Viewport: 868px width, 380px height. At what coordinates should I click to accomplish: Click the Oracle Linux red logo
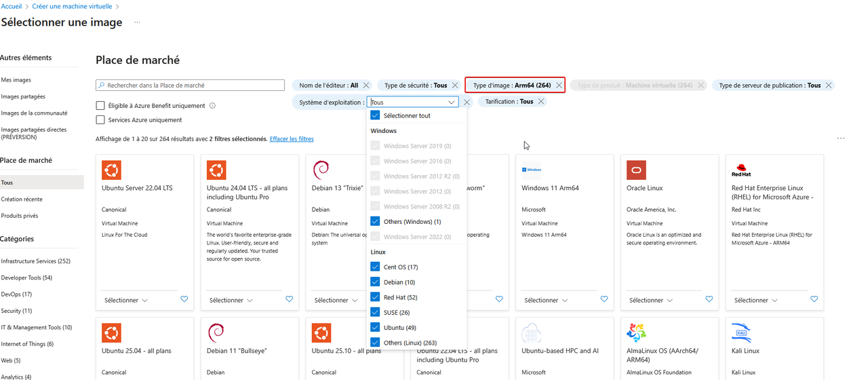click(637, 170)
